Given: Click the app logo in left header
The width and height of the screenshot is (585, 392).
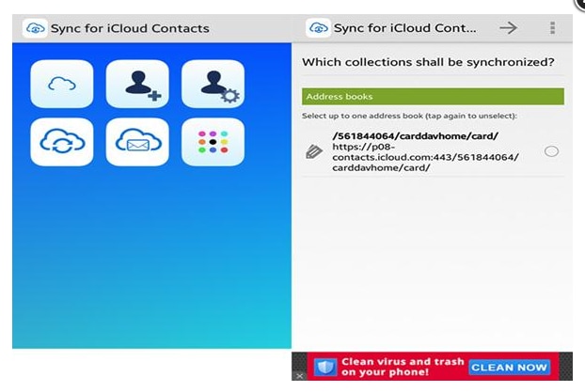Looking at the screenshot, I should [35, 28].
